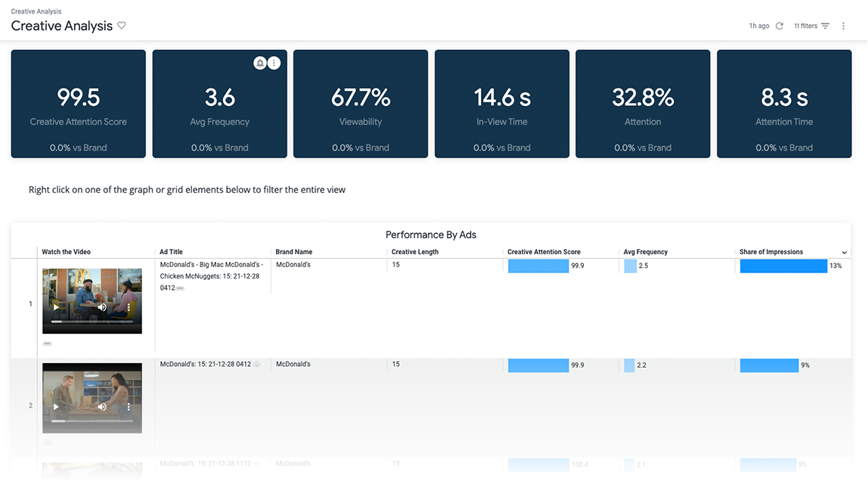
Task: Click the 13% Share of Impressions bar
Action: (784, 266)
